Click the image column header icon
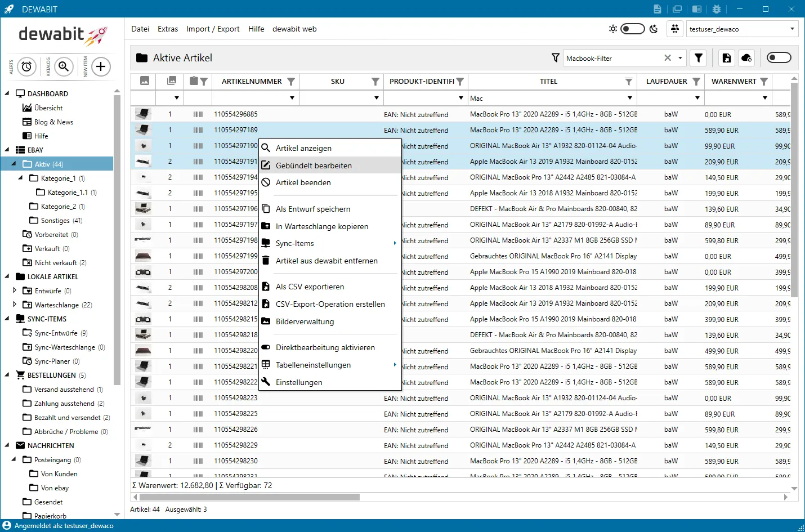Screen dimensions: 805x532 tap(145, 81)
